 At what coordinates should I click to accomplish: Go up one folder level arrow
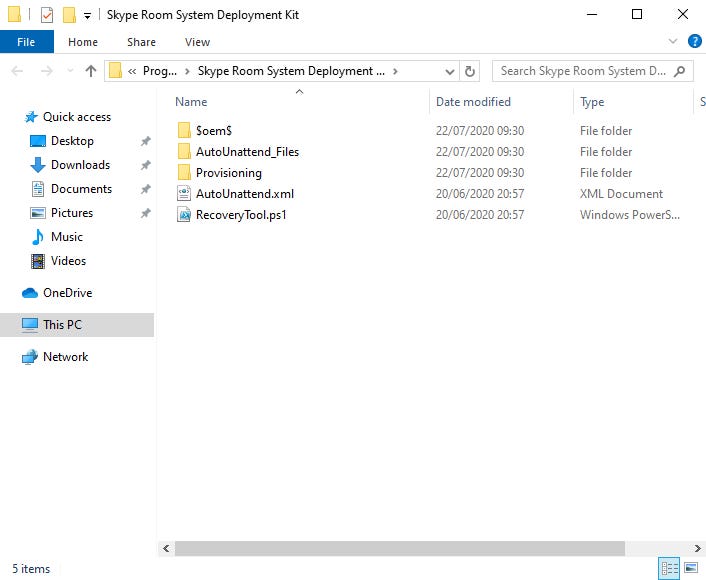pyautogui.click(x=91, y=71)
